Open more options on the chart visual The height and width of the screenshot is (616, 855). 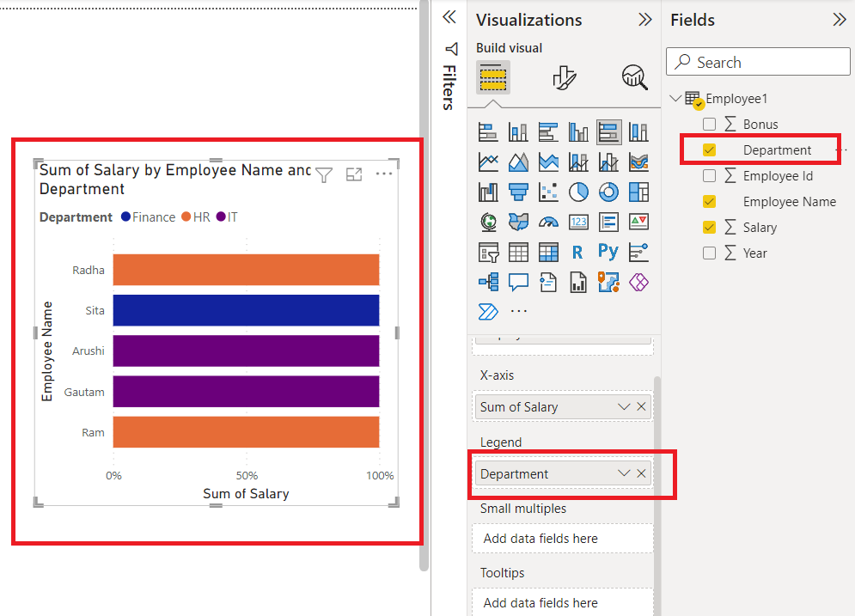383,174
